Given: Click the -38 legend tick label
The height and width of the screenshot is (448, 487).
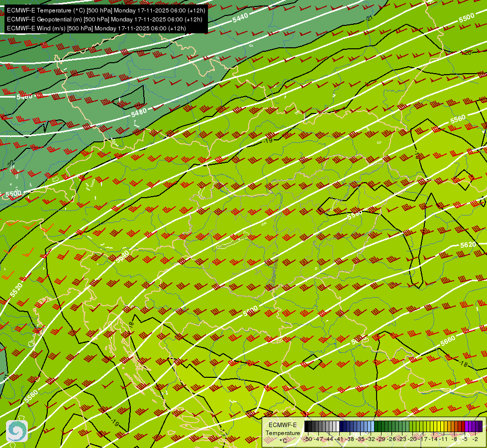Looking at the screenshot, I should tap(350, 439).
